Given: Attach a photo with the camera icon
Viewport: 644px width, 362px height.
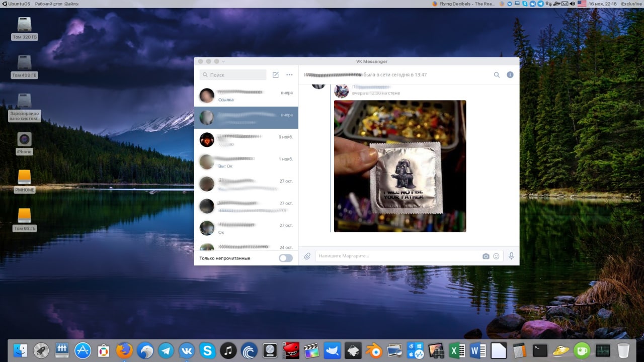Looking at the screenshot, I should click(486, 256).
